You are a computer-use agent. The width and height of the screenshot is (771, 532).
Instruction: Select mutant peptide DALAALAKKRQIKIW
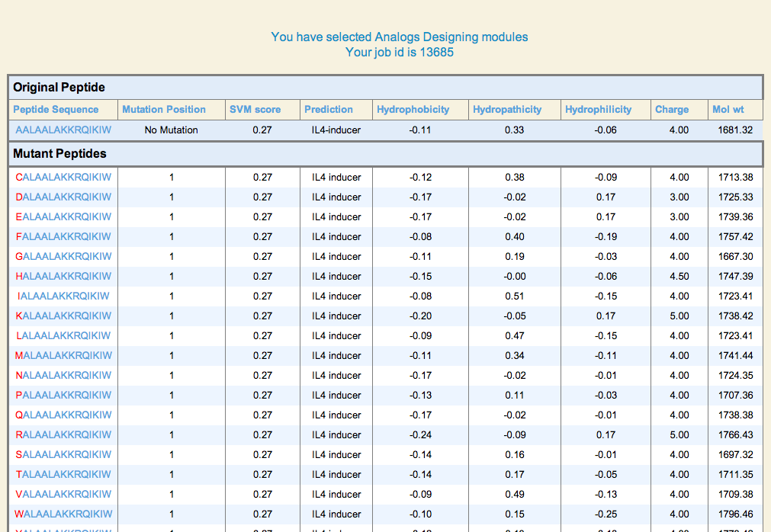click(63, 197)
